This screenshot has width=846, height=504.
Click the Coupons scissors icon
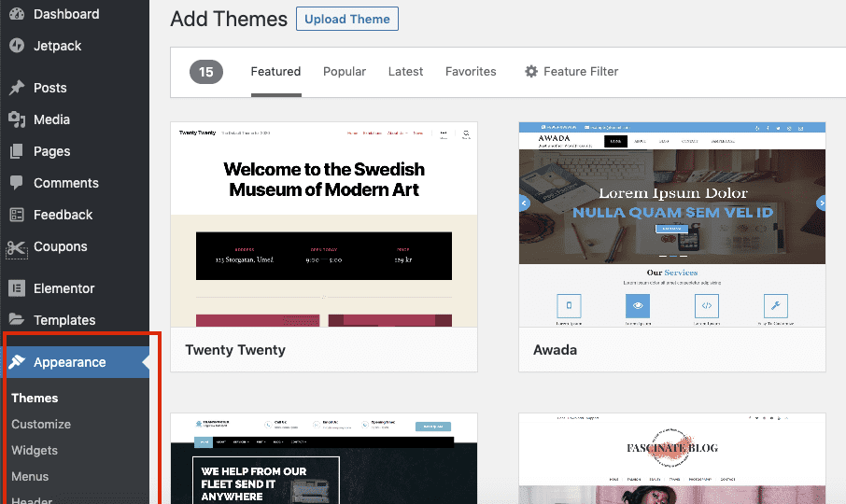[x=17, y=248]
